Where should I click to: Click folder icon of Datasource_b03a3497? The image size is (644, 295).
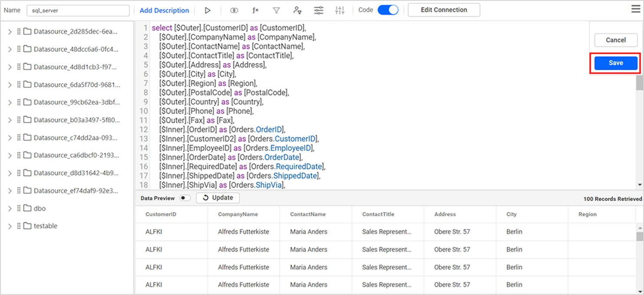[x=27, y=120]
